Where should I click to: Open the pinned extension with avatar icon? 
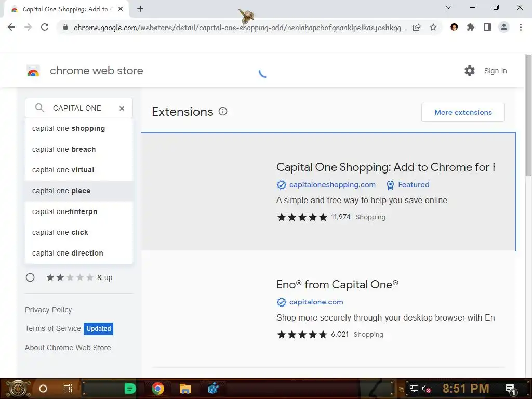click(454, 27)
